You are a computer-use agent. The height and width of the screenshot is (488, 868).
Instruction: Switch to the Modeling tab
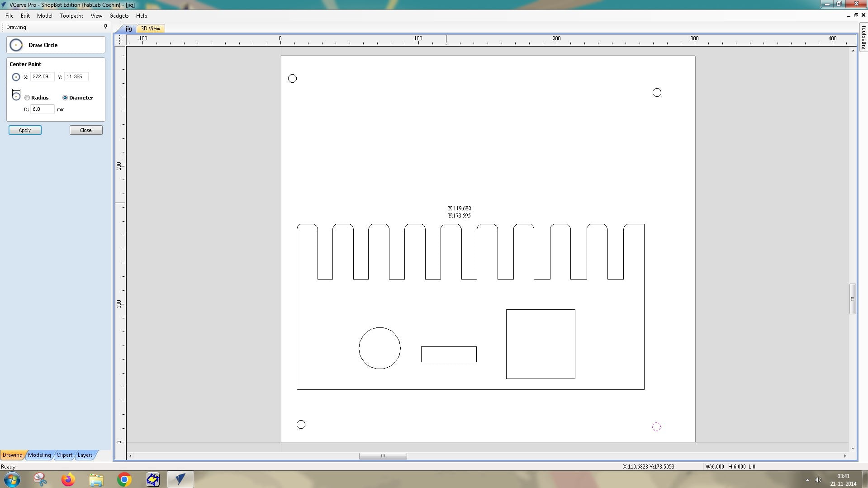[39, 455]
